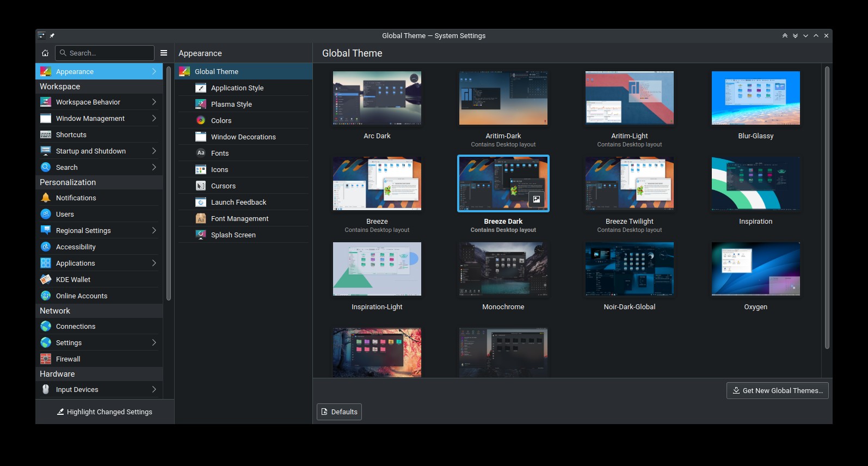Click the Window Decorations icon
Viewport: 868px width, 466px height.
(x=201, y=137)
